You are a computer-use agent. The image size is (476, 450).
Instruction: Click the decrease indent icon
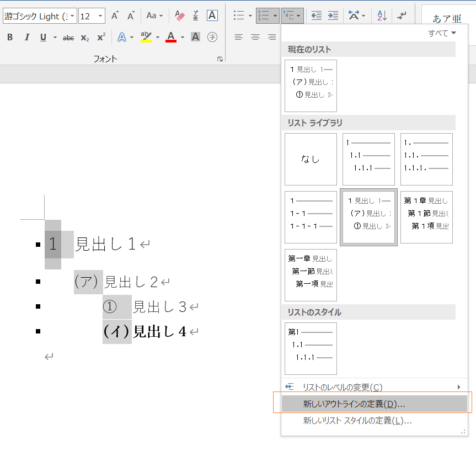point(317,16)
